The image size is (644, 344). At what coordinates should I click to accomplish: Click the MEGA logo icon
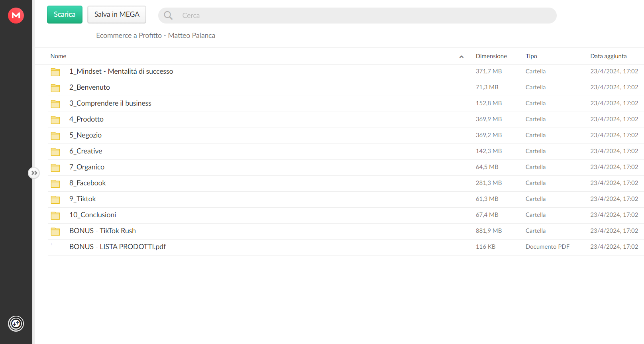tap(16, 16)
